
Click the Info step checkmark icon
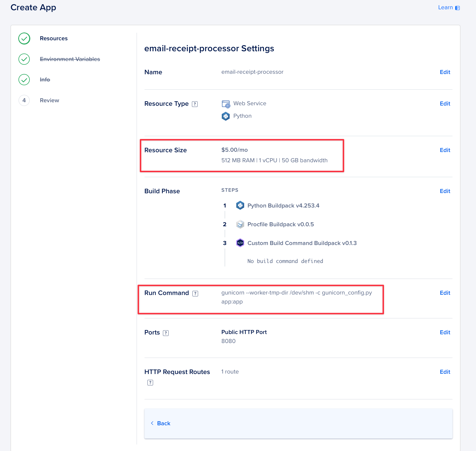click(x=24, y=80)
